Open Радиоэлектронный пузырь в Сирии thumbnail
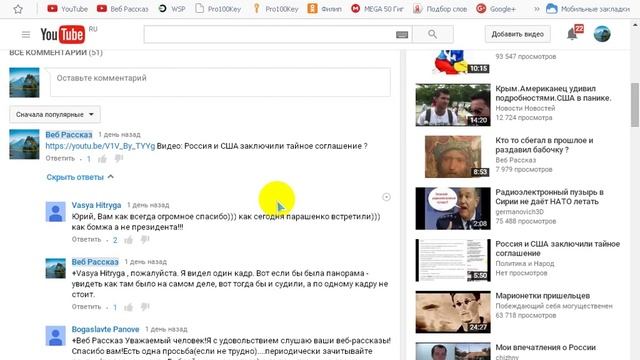640x360 pixels. point(453,209)
